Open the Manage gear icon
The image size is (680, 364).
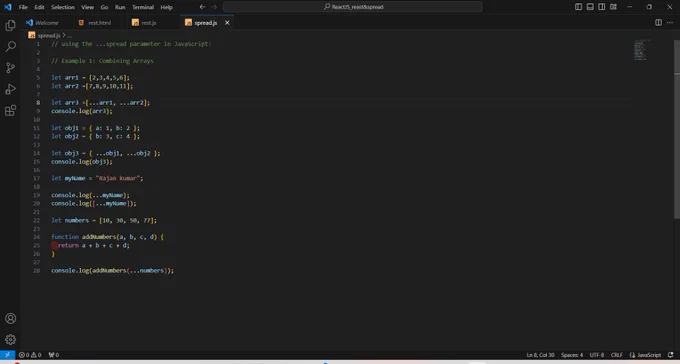pyautogui.click(x=10, y=339)
